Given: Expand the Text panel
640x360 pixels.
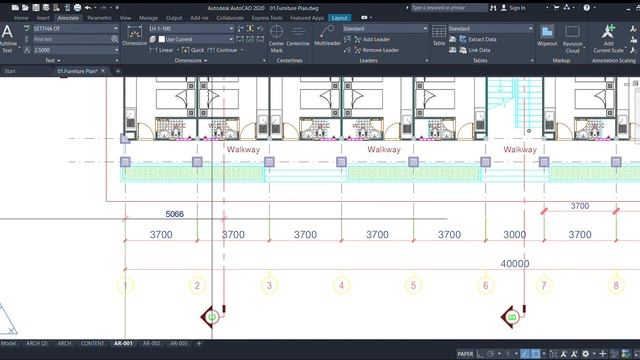Looking at the screenshot, I should pyautogui.click(x=53, y=60).
